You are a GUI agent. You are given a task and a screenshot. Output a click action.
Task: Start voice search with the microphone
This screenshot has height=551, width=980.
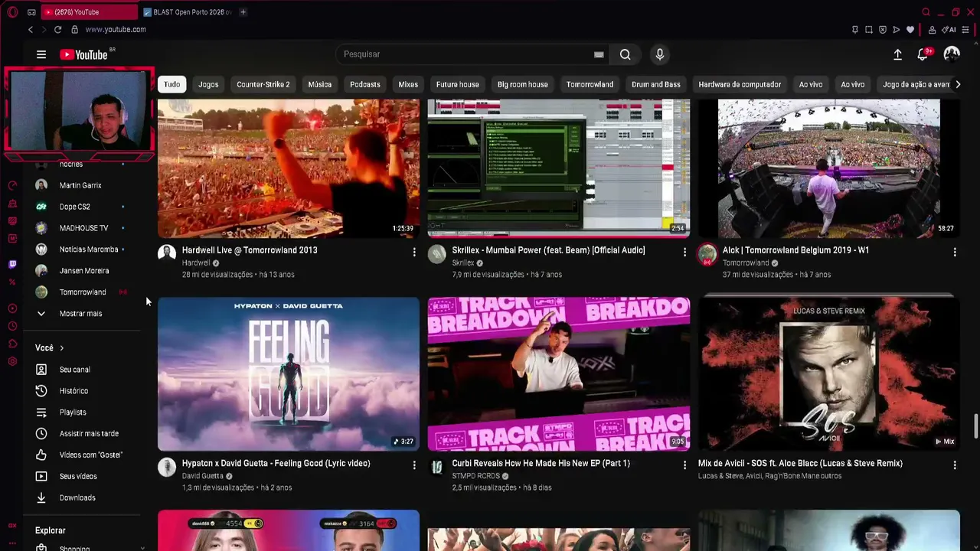click(x=660, y=54)
